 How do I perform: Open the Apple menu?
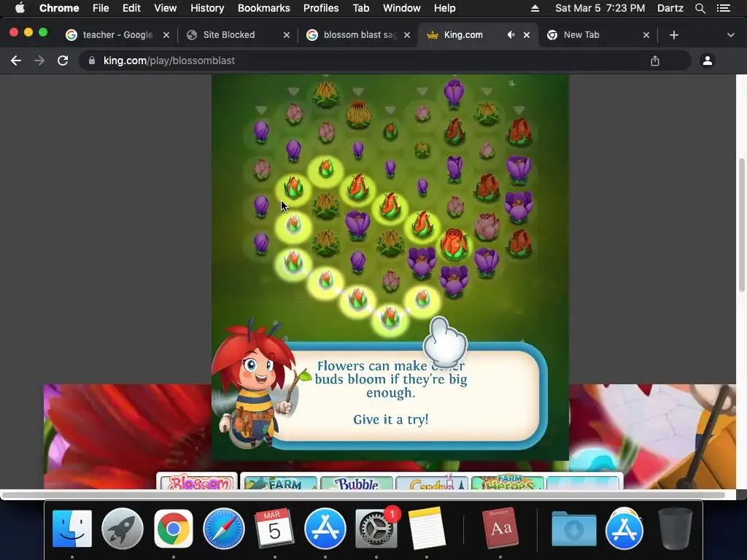(20, 8)
